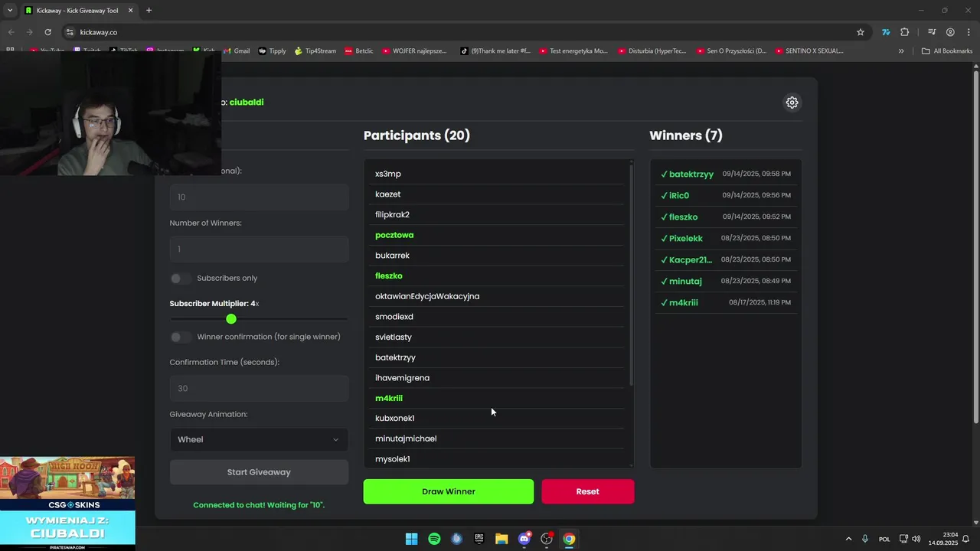Select green participant pocztowa
Image resolution: width=980 pixels, height=551 pixels.
(394, 235)
